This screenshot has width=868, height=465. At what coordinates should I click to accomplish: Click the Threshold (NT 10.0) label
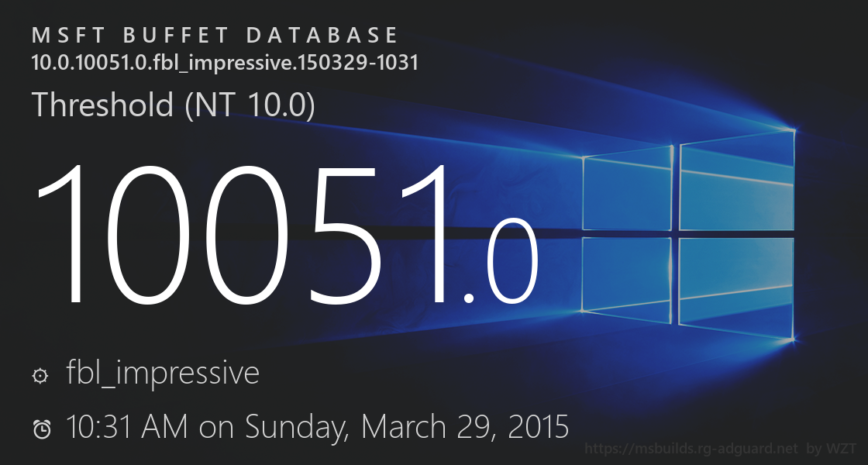tap(173, 105)
